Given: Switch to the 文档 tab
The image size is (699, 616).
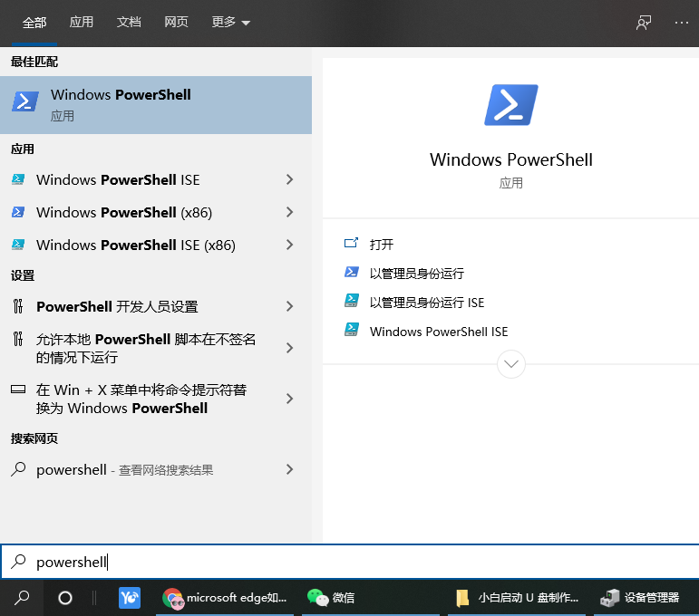Looking at the screenshot, I should click(129, 23).
